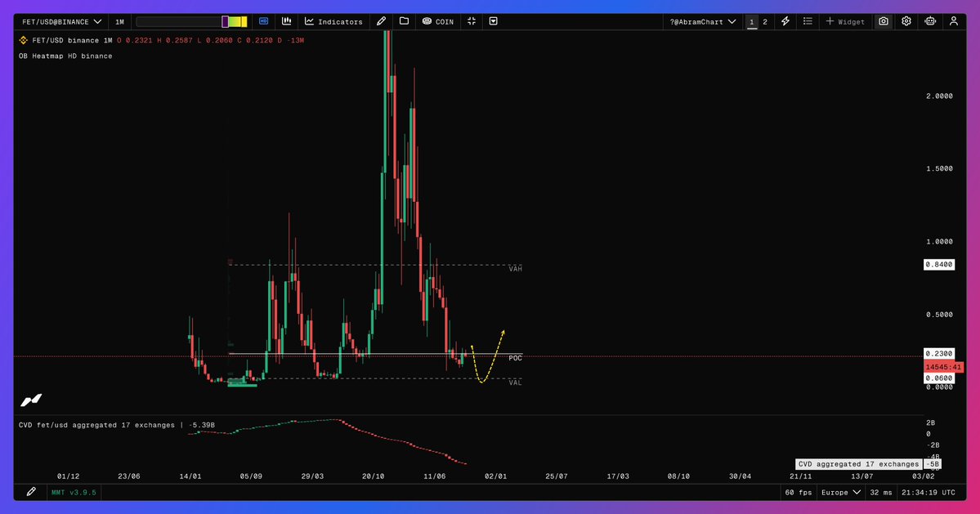
Task: Add a new Widget
Action: (x=845, y=22)
